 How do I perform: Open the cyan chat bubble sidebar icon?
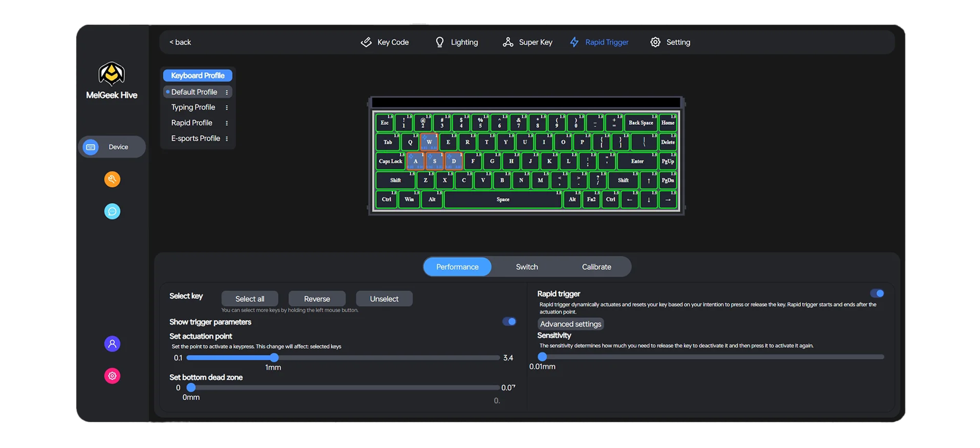112,211
